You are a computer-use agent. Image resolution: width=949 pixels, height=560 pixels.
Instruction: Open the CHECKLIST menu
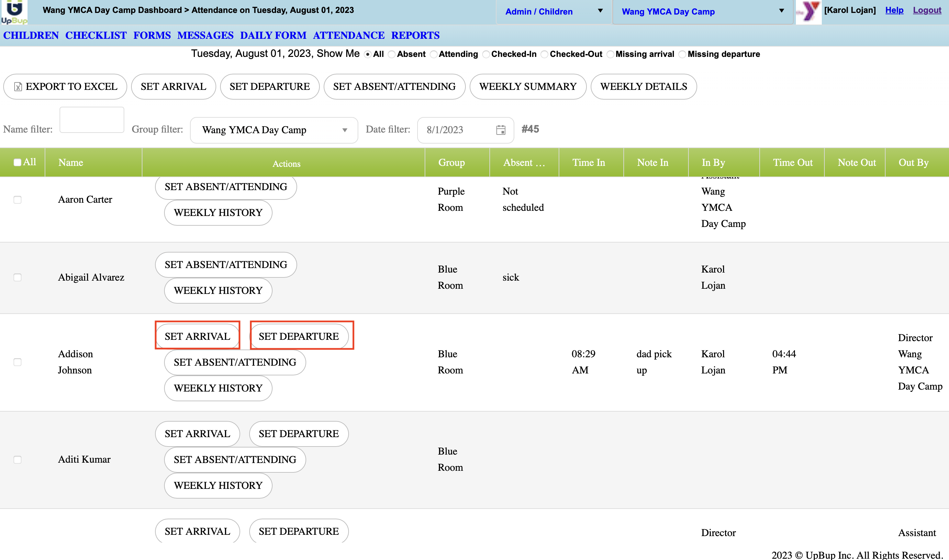point(96,36)
